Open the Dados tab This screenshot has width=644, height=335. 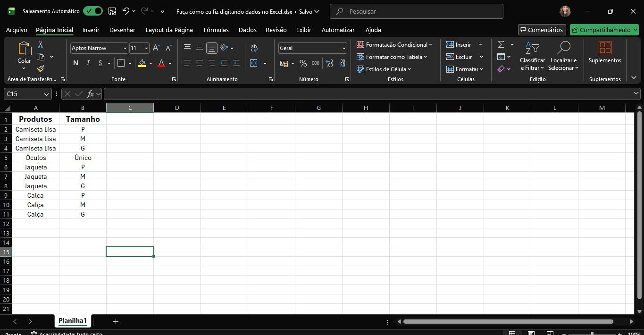pos(248,30)
